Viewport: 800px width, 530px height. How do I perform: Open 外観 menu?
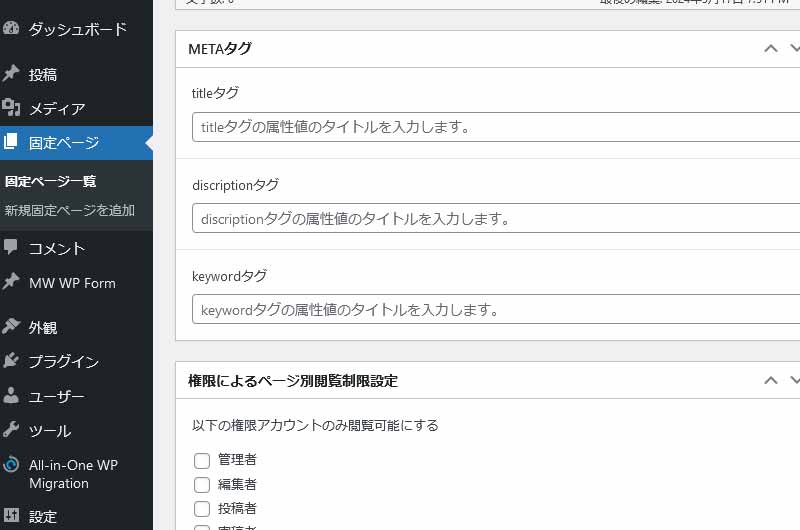77,327
